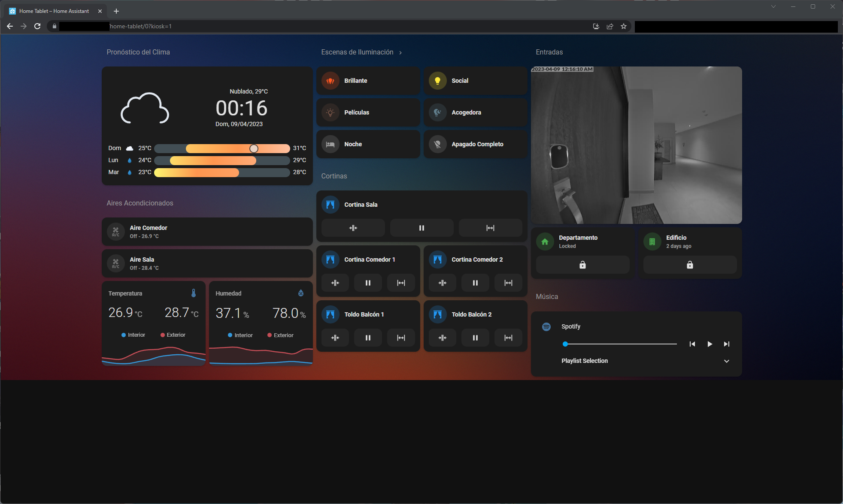
Task: Click the thermometer icon on Temperatura card
Action: (x=194, y=293)
